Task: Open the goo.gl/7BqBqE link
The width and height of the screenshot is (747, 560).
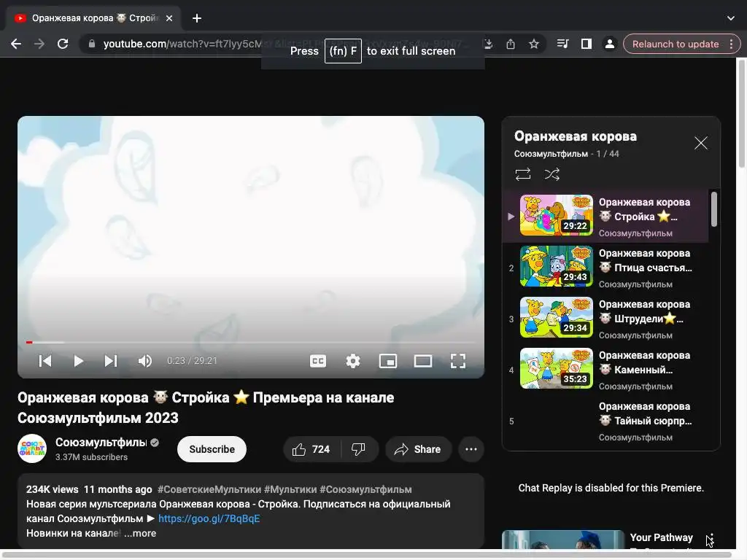Action: (209, 518)
